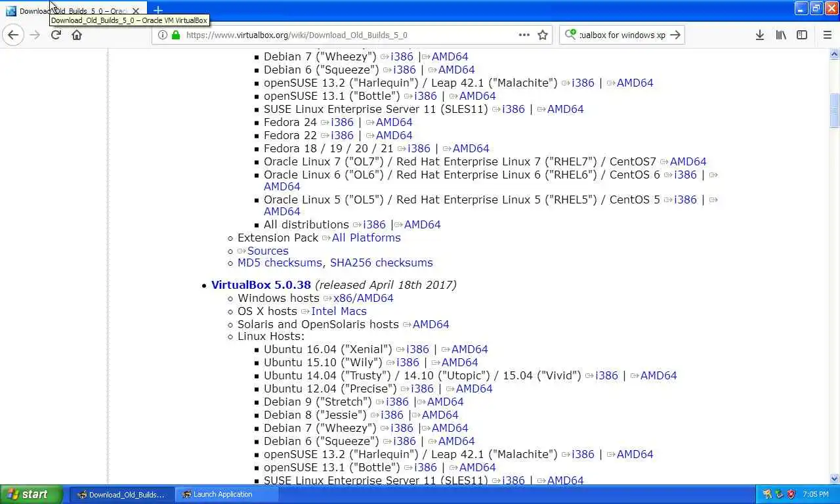
Task: Click the search box with 'windows xp' text
Action: tap(622, 35)
